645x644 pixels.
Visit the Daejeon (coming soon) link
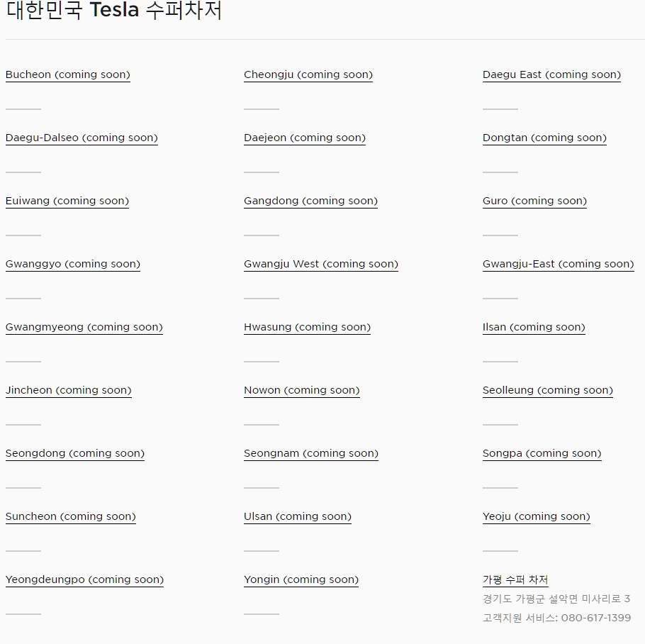point(305,138)
